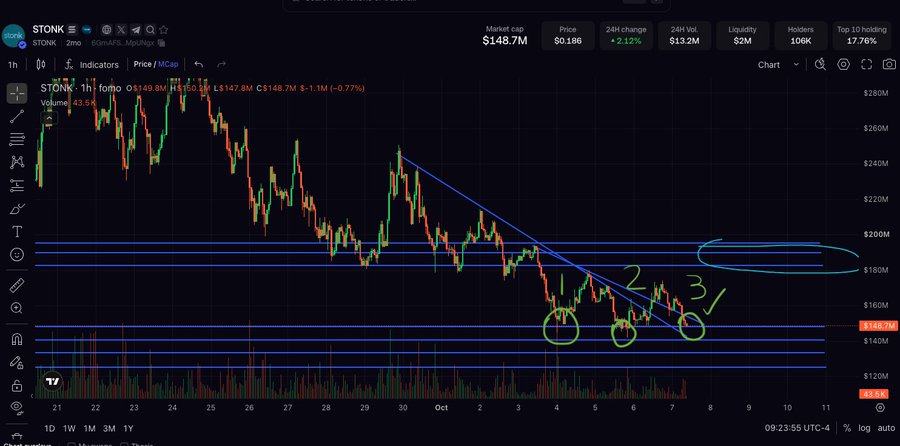Hide all drawings with eye icon
The image size is (900, 446).
(x=17, y=408)
